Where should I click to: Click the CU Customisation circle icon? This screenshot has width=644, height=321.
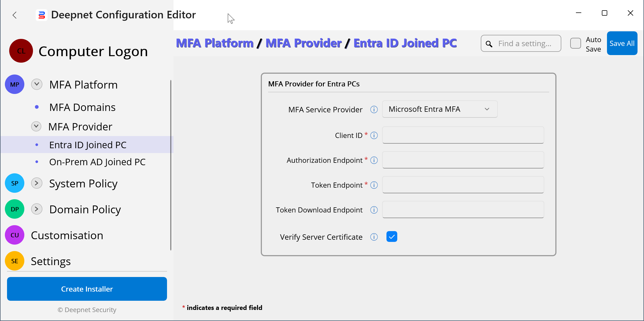click(x=15, y=235)
